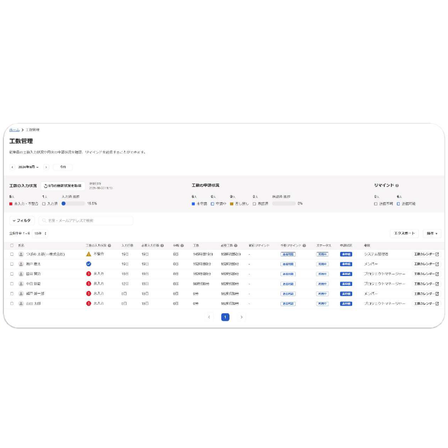Click the yellow warning triangle 不整合 status icon
Image resolution: width=448 pixels, height=448 pixels.
[88, 254]
